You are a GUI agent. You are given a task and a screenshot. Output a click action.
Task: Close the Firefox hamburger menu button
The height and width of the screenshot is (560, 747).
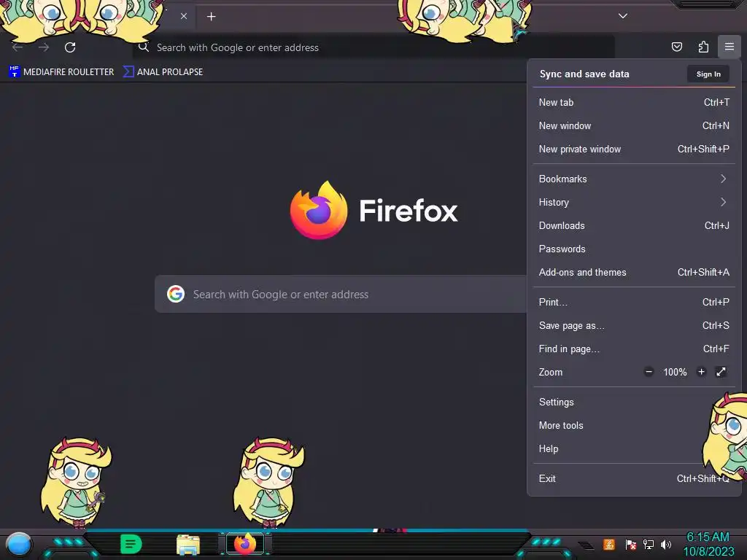click(x=729, y=47)
